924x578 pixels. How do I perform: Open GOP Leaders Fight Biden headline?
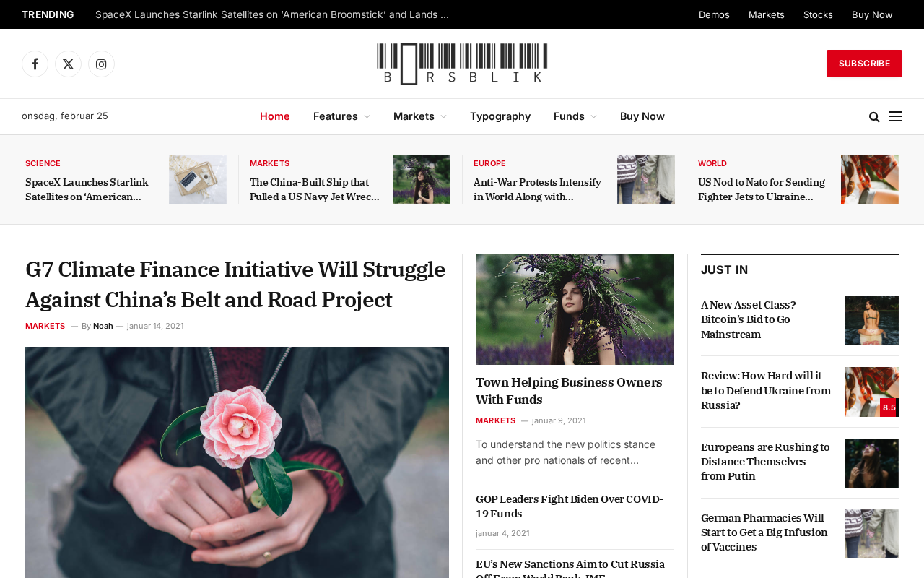[569, 506]
